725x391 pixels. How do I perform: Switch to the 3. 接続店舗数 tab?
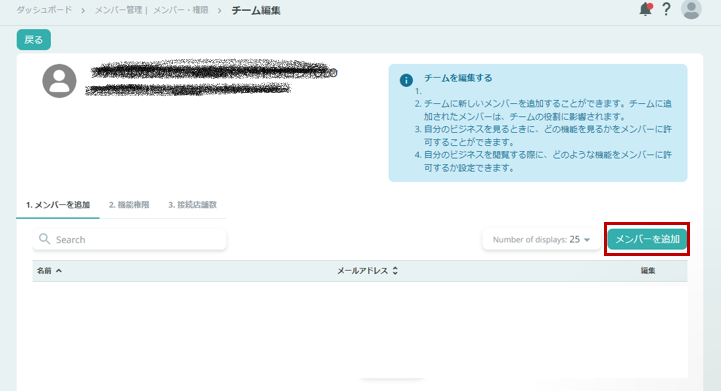click(192, 205)
